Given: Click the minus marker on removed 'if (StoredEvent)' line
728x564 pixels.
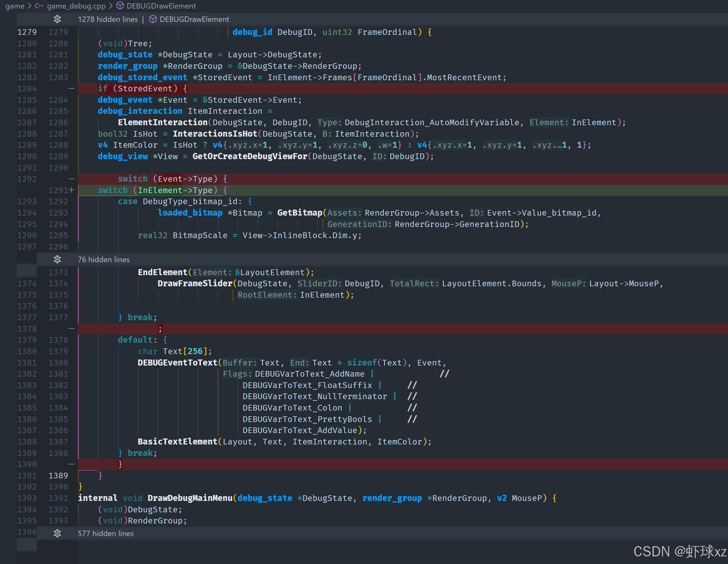Looking at the screenshot, I should [71, 88].
